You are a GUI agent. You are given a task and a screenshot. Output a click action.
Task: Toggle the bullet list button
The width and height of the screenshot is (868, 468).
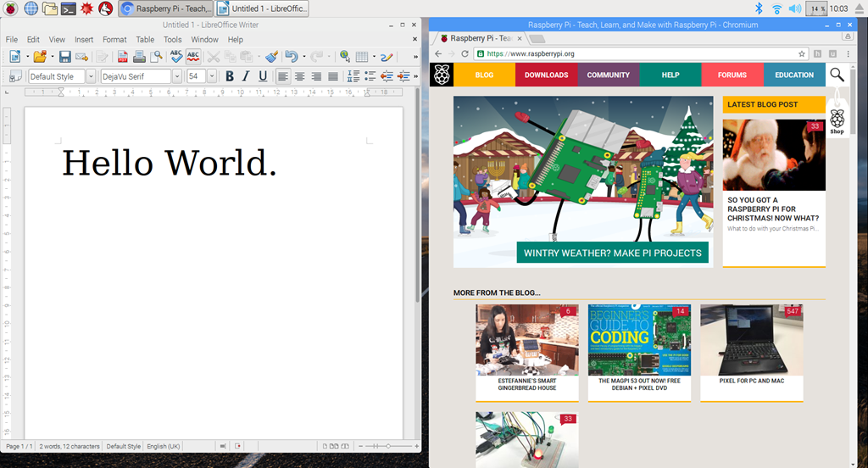tap(370, 76)
